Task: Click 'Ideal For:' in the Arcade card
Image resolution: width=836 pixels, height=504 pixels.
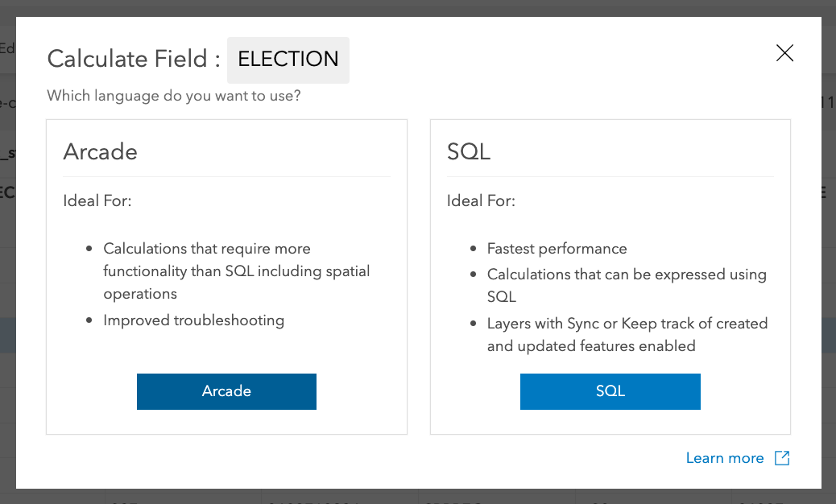Action: coord(97,200)
